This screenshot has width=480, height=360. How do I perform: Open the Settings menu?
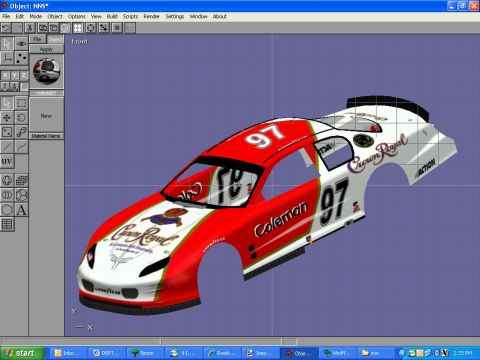click(175, 16)
